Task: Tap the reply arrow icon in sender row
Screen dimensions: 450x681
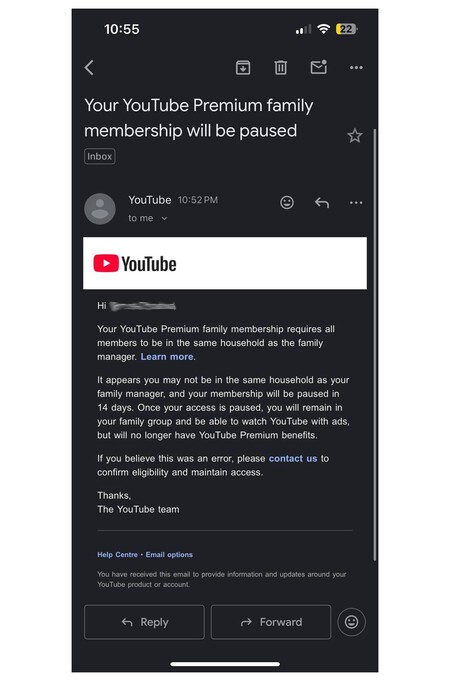Action: [322, 203]
